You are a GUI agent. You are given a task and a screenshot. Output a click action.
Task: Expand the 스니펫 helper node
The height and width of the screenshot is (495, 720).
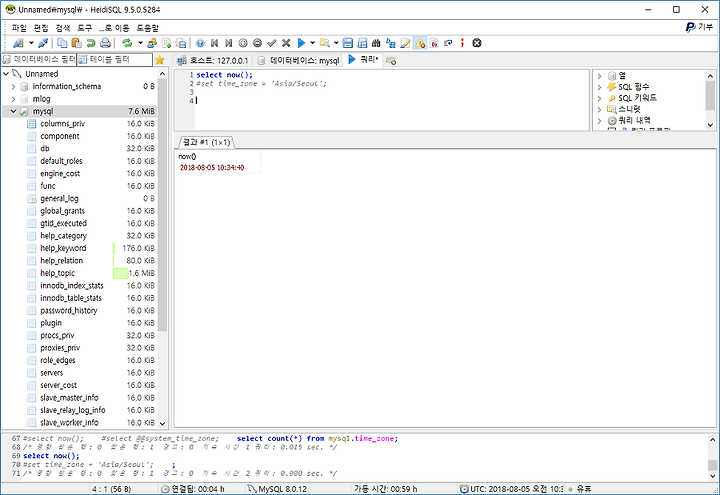(x=599, y=109)
